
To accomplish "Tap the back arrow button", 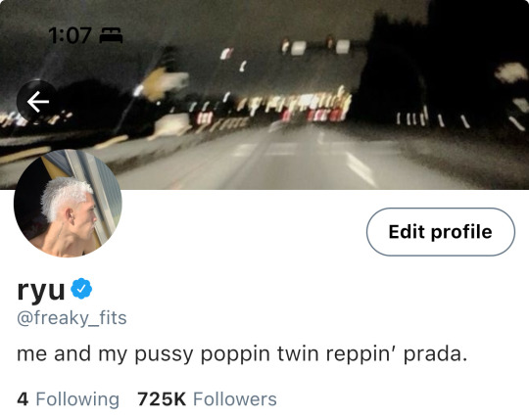I will tap(38, 101).
